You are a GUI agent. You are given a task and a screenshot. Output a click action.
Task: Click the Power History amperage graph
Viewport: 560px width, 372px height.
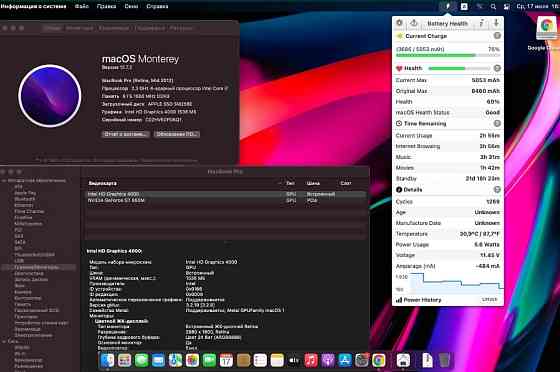[x=456, y=283]
